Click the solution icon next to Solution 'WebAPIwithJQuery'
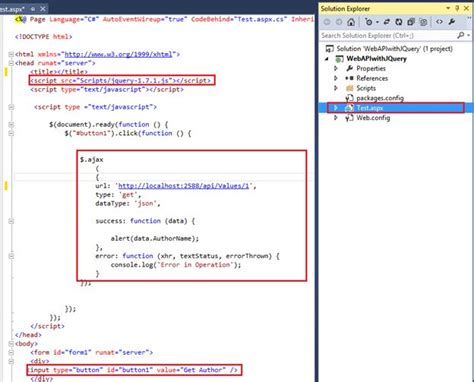The image size is (474, 382). pyautogui.click(x=329, y=49)
